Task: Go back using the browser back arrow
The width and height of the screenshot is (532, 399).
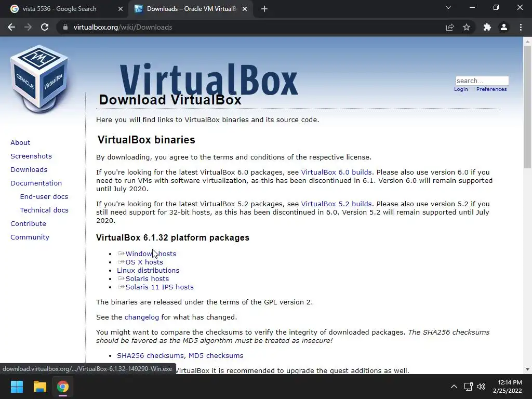Action: click(x=11, y=27)
